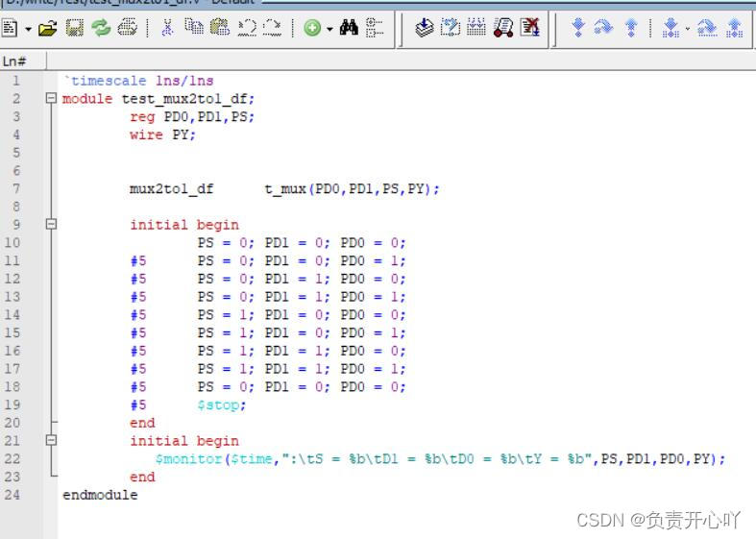Click the Print icon

pos(128,28)
